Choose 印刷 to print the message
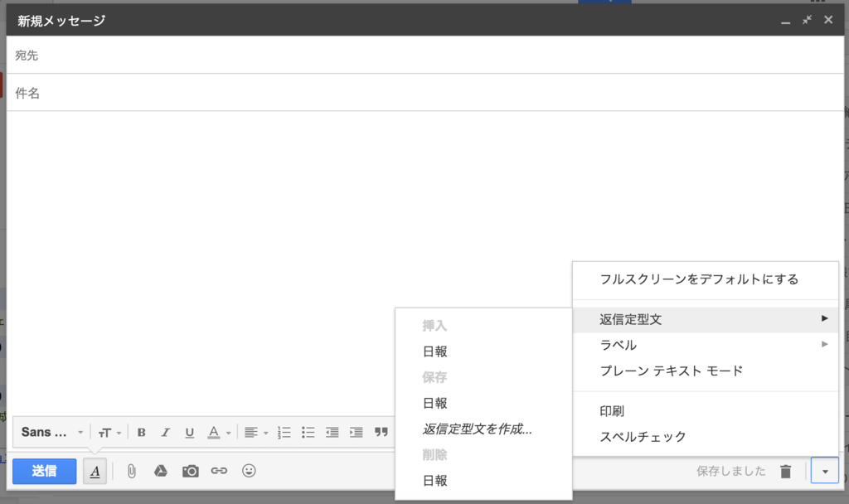The image size is (849, 504). (x=613, y=411)
